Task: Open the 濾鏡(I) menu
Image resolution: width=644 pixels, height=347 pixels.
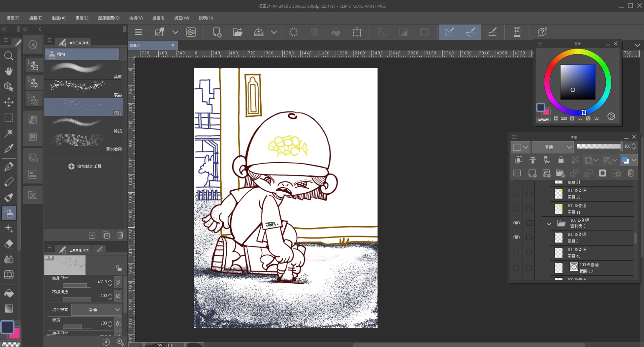Action: click(158, 18)
